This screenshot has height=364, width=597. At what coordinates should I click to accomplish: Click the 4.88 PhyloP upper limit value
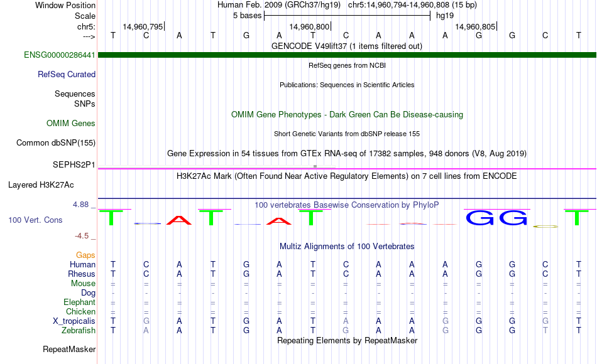[x=80, y=204]
